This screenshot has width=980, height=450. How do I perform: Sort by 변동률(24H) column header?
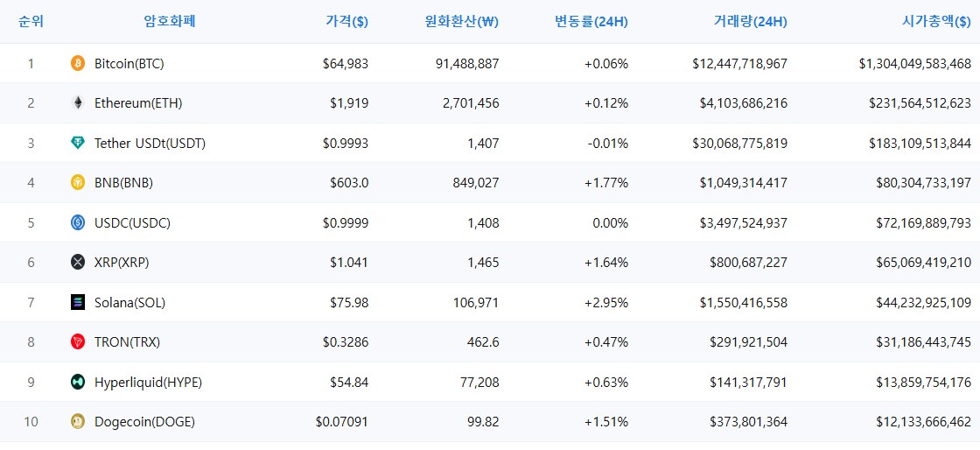point(591,22)
